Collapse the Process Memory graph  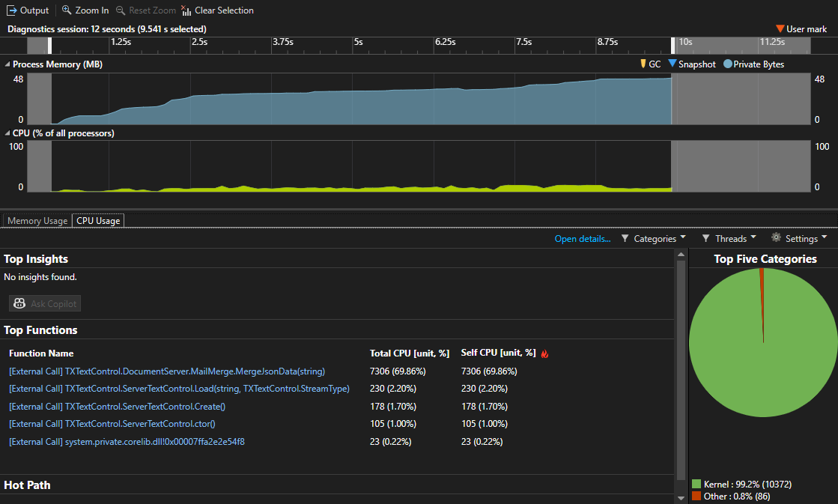[7, 64]
